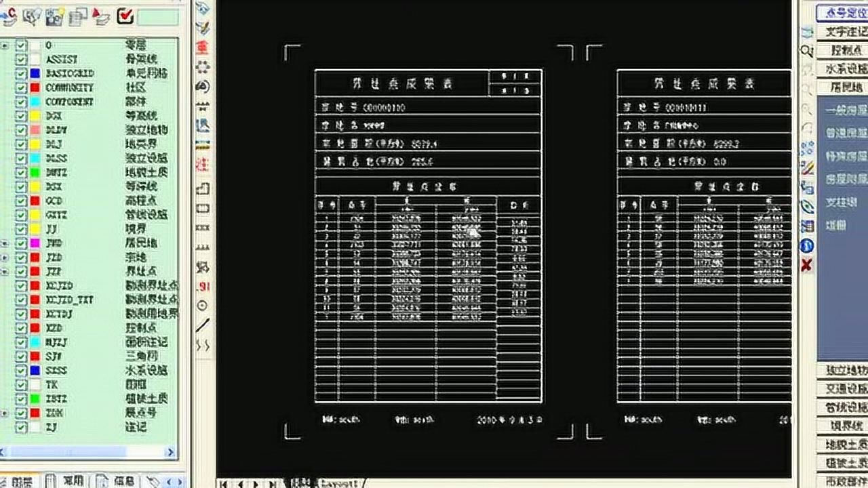Toggle the GCD 高程点 layer checkbox

coord(21,201)
